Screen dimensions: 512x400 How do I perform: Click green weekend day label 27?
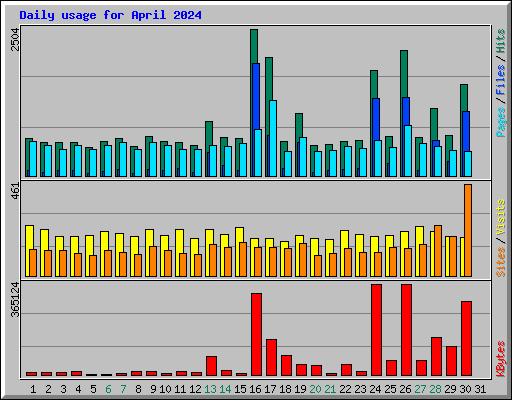pos(420,389)
